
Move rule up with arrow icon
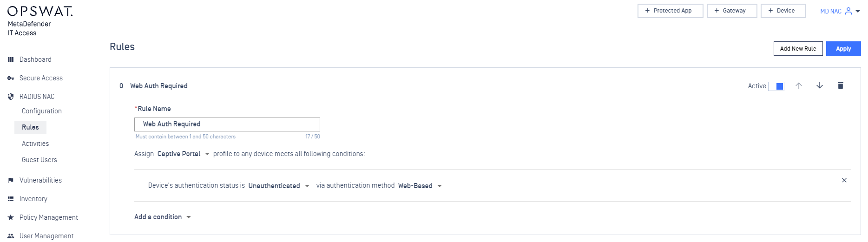[799, 85]
